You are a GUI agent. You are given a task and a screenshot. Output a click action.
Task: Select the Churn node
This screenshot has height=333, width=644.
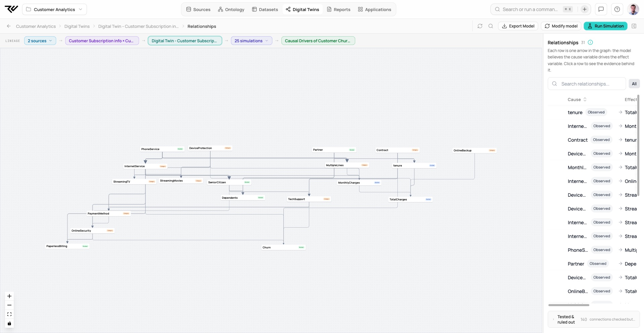pyautogui.click(x=283, y=247)
